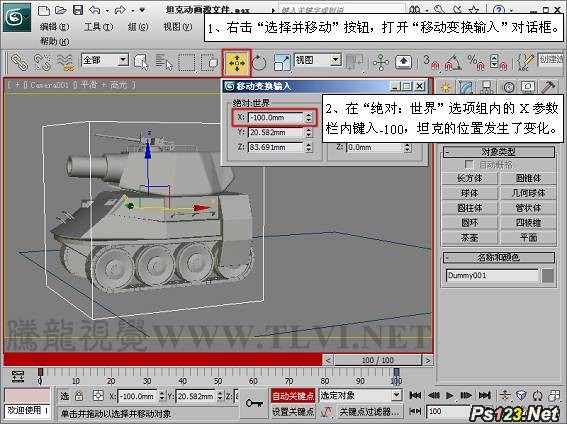Click the 长方体 box button

coord(469,178)
